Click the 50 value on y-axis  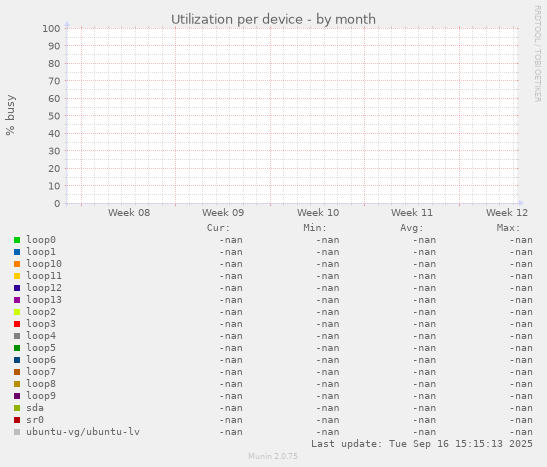click(x=54, y=116)
